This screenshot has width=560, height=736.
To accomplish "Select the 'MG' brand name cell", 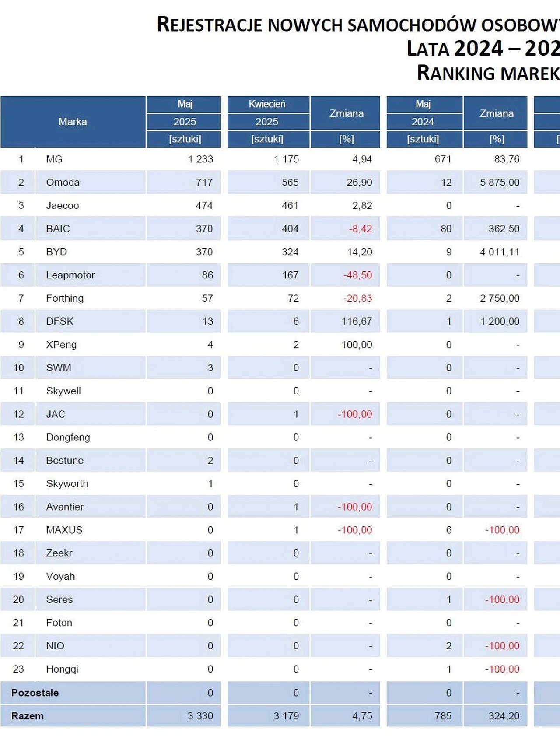I will point(54,159).
